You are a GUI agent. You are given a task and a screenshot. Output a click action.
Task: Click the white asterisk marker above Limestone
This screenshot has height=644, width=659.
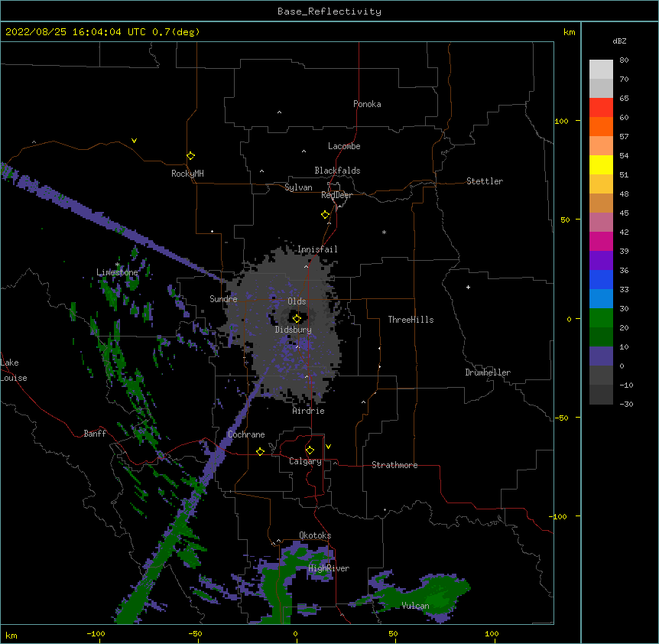pos(118,265)
